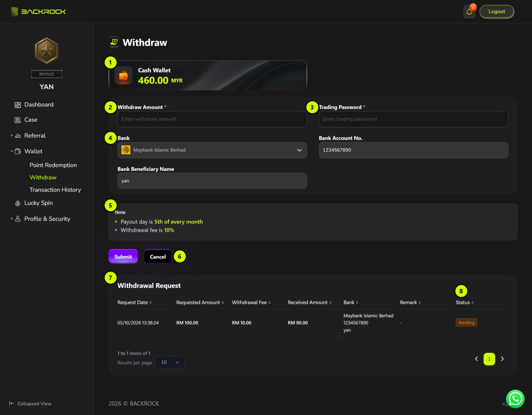Cancel the withdrawal form

[x=158, y=257]
